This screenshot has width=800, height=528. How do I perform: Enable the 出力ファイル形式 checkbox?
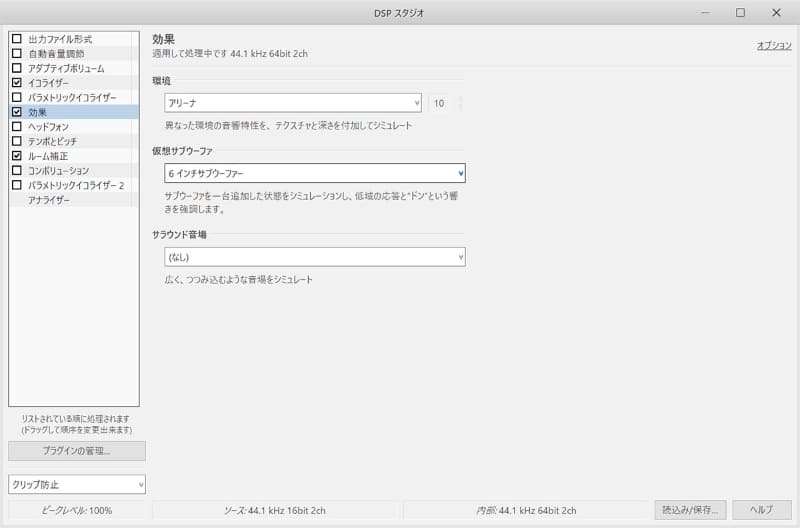(x=17, y=39)
